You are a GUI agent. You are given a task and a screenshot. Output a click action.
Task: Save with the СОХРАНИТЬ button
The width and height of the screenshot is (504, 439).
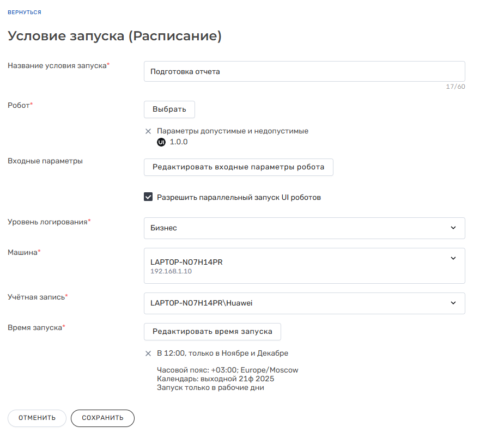[x=102, y=418]
